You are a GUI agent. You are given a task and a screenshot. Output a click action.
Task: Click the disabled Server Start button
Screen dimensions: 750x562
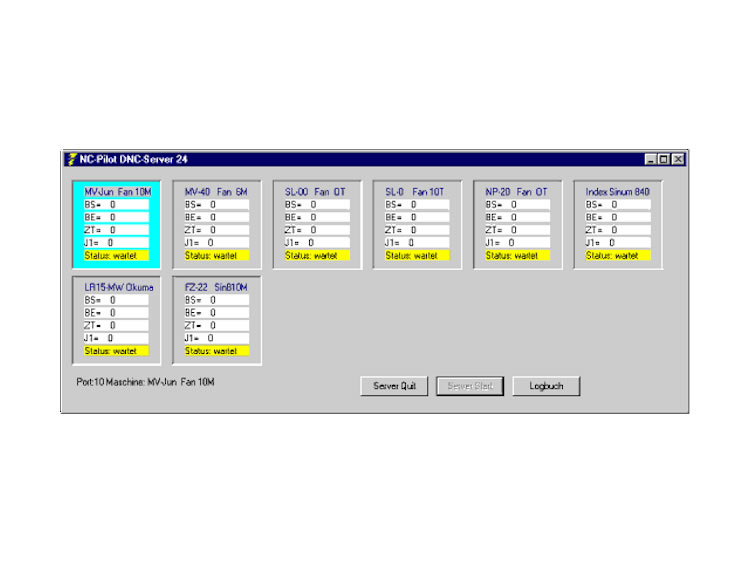pyautogui.click(x=470, y=386)
